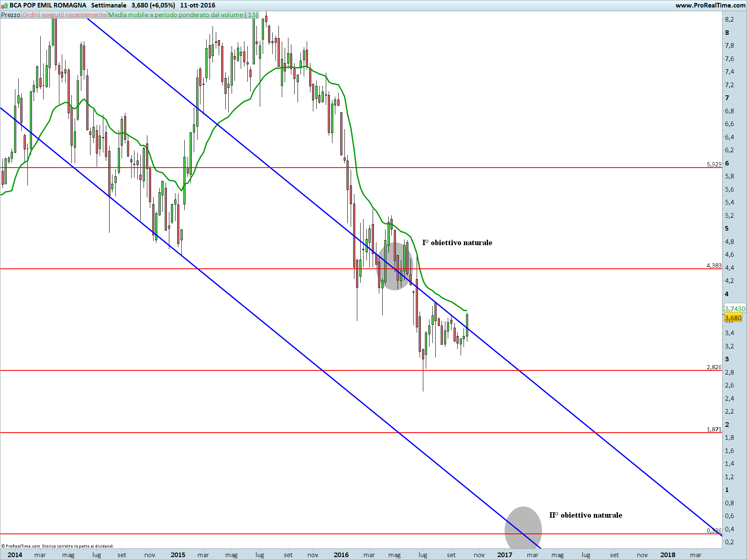Select Media mobile ponderato dal volume label
The height and width of the screenshot is (560, 747).
[x=183, y=15]
